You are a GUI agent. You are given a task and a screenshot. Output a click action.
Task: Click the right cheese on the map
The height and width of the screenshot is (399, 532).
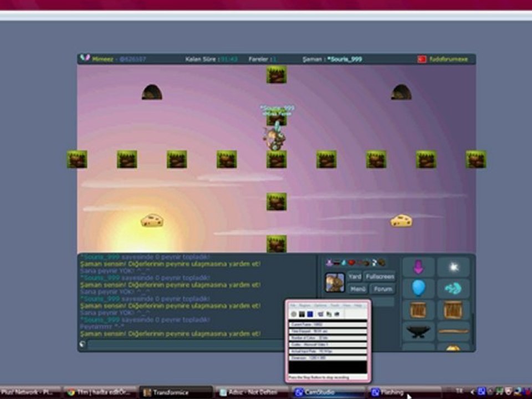(x=401, y=221)
